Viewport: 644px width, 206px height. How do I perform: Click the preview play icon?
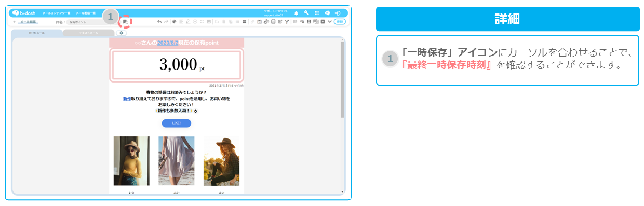pos(323,21)
